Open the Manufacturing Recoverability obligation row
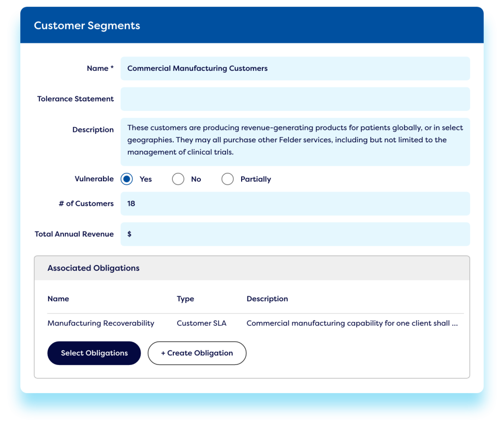This screenshot has width=504, height=427. 100,324
